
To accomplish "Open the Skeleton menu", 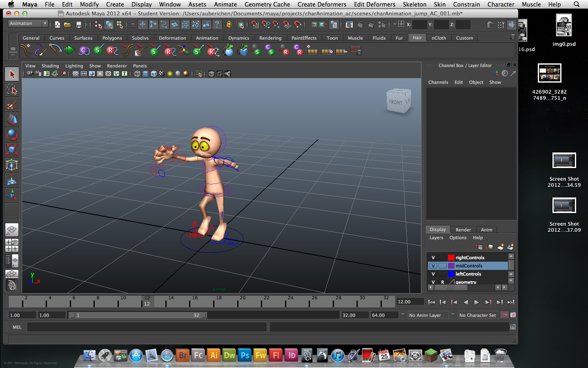I will click(414, 4).
